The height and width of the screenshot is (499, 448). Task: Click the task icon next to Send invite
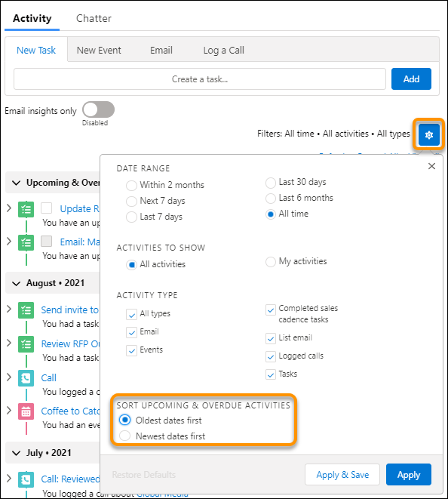pos(26,310)
